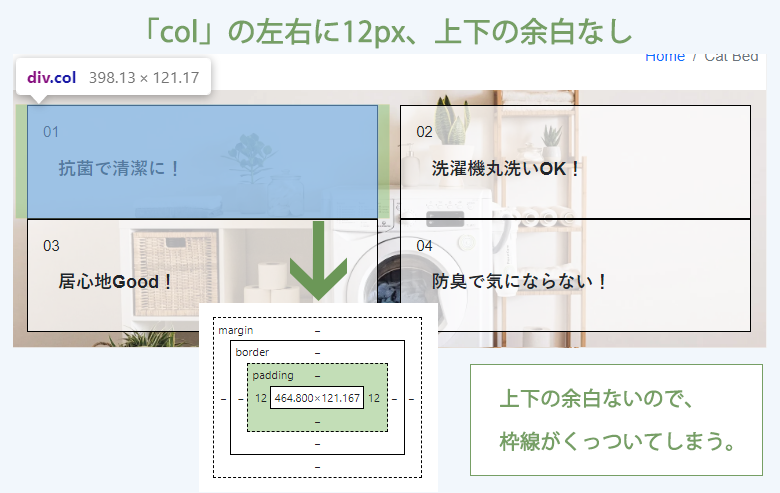
Task: Edit the padding-right value 12
Action: (374, 398)
